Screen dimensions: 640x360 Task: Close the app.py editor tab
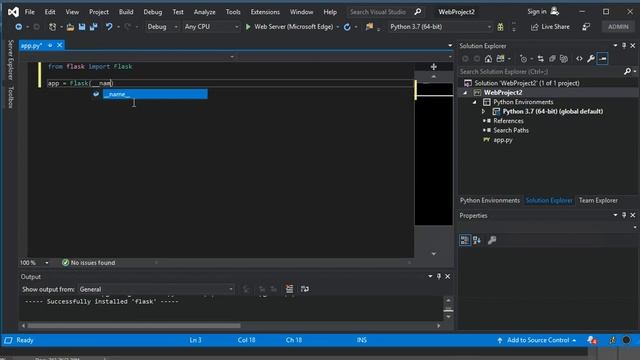click(x=60, y=45)
